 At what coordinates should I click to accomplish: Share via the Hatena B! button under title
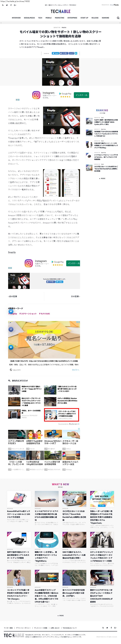point(76,53)
